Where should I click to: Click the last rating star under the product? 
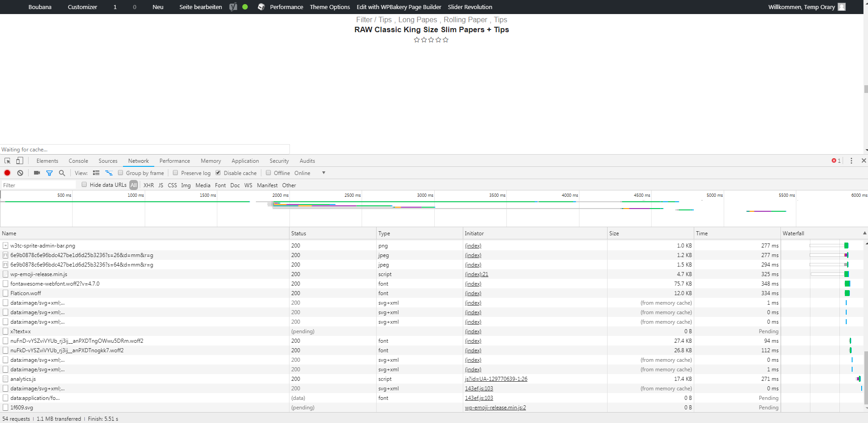[446, 40]
